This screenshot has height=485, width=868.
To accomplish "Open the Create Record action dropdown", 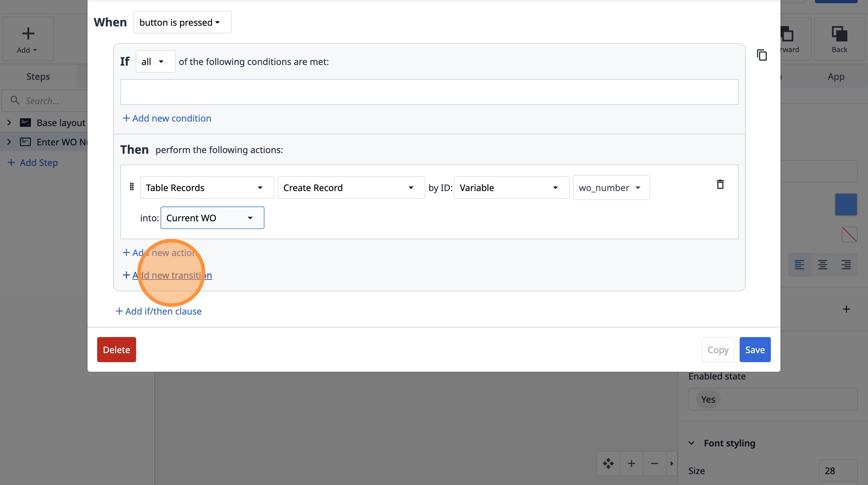I will [x=351, y=188].
